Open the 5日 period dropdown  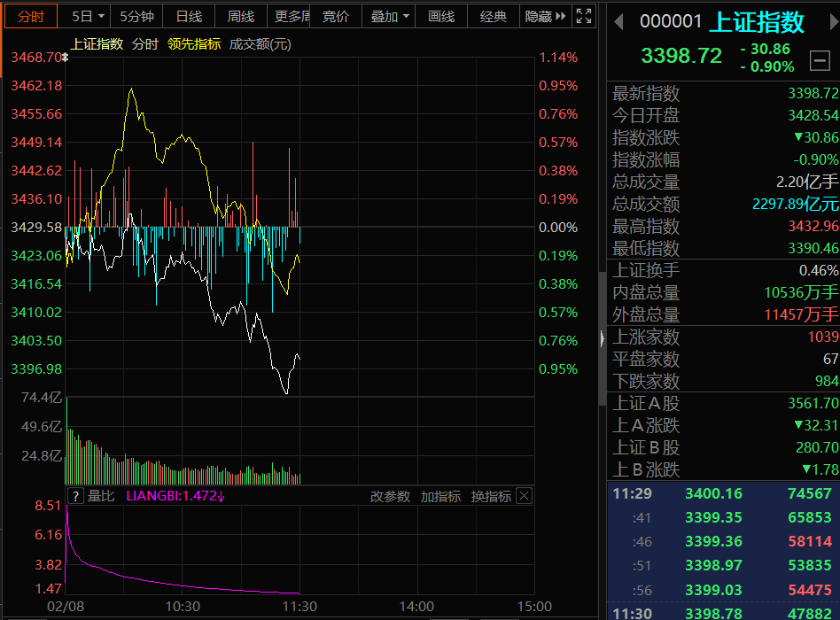(x=88, y=16)
